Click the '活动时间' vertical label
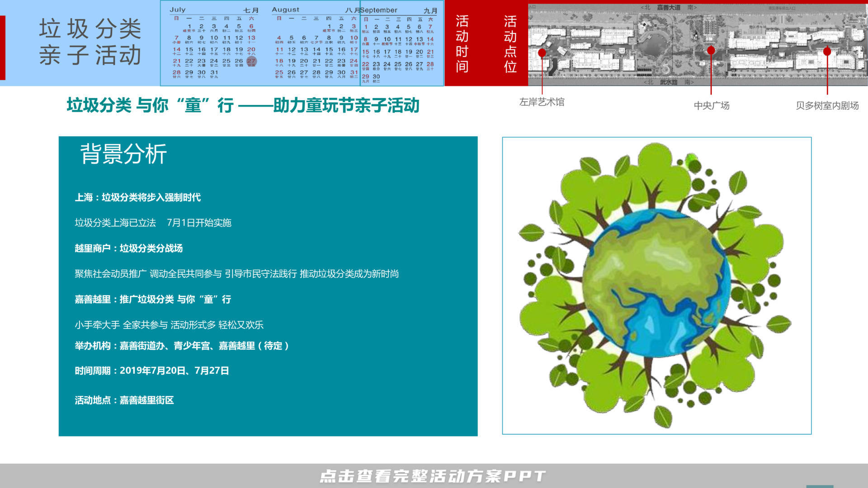This screenshot has height=488, width=868. point(462,44)
